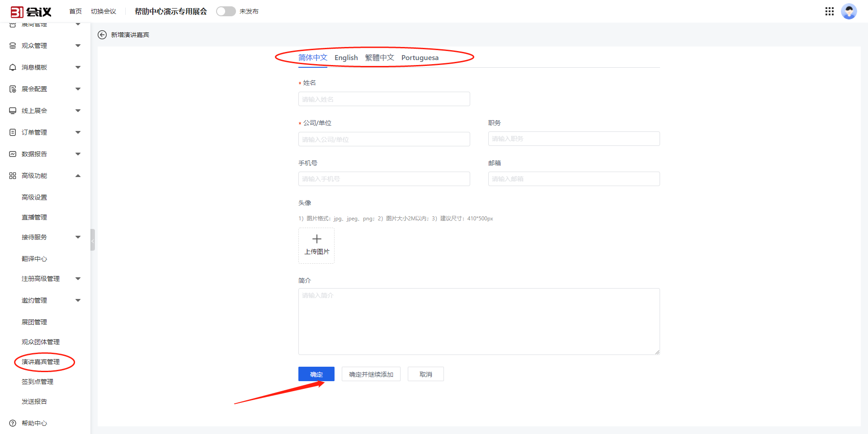Expand the 邀约管理 submenu arrow
Image resolution: width=868 pixels, height=434 pixels.
click(x=78, y=300)
